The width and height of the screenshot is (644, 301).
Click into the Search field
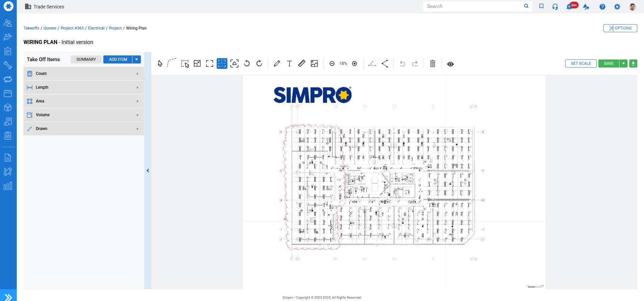(x=473, y=6)
